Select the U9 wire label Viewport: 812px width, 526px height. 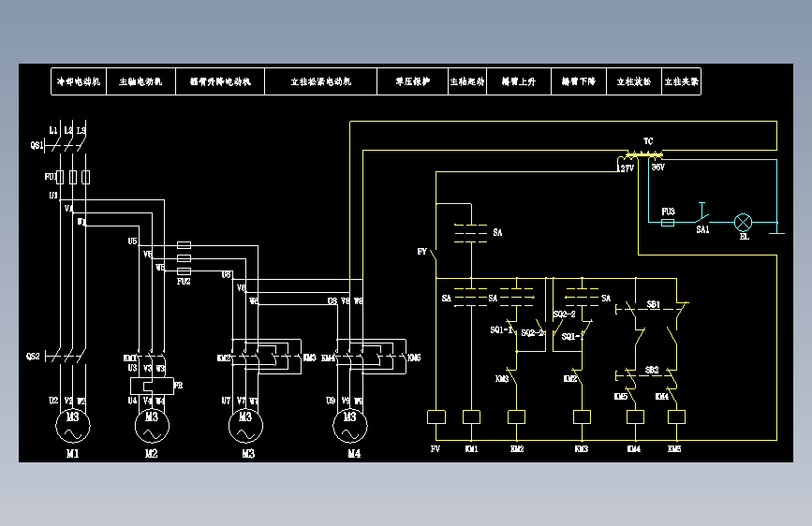click(x=331, y=401)
